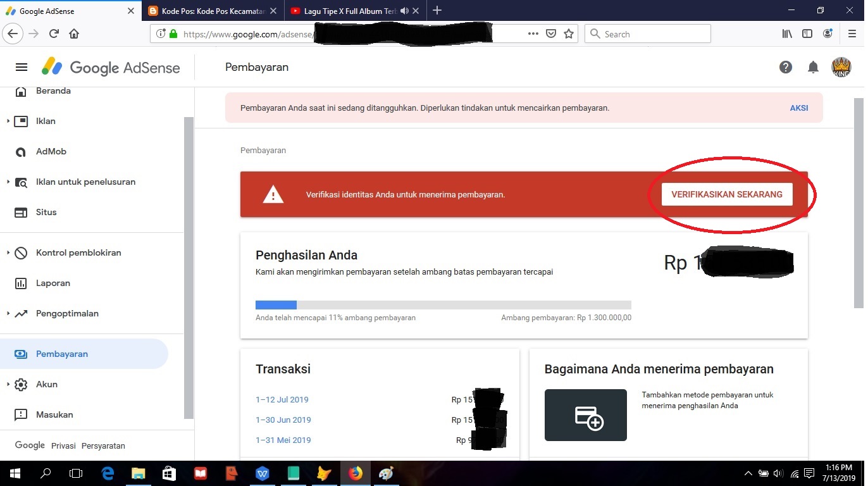Viewport: 868px width, 486px height.
Task: Open Task View on the taskbar
Action: (76, 473)
